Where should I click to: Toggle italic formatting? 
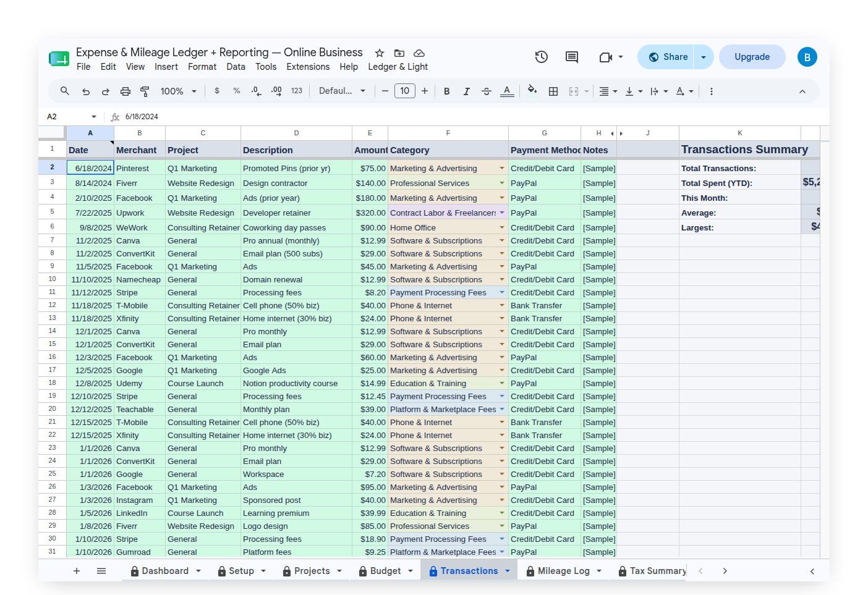(x=467, y=91)
